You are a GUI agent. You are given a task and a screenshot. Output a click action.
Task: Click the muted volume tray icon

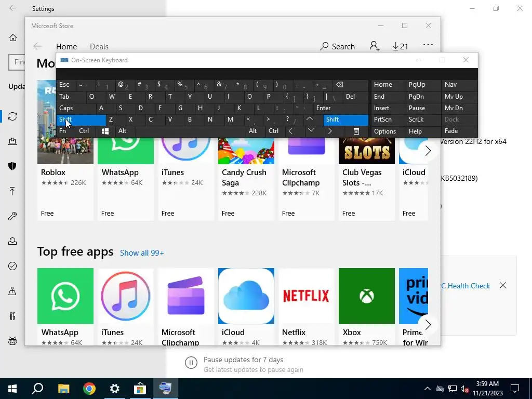tap(464, 389)
